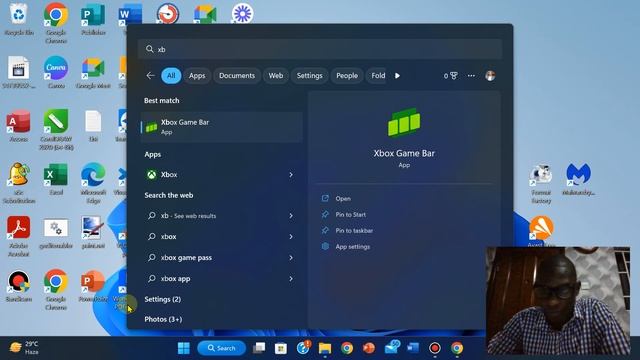Show more filter tabs with the arrow
This screenshot has height=360, width=640.
398,76
